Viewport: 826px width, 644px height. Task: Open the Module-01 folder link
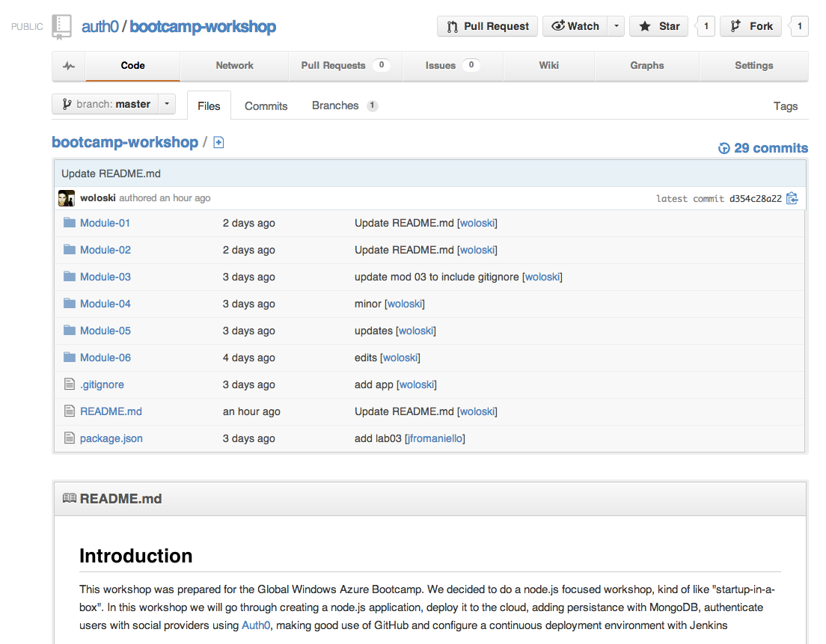point(105,223)
